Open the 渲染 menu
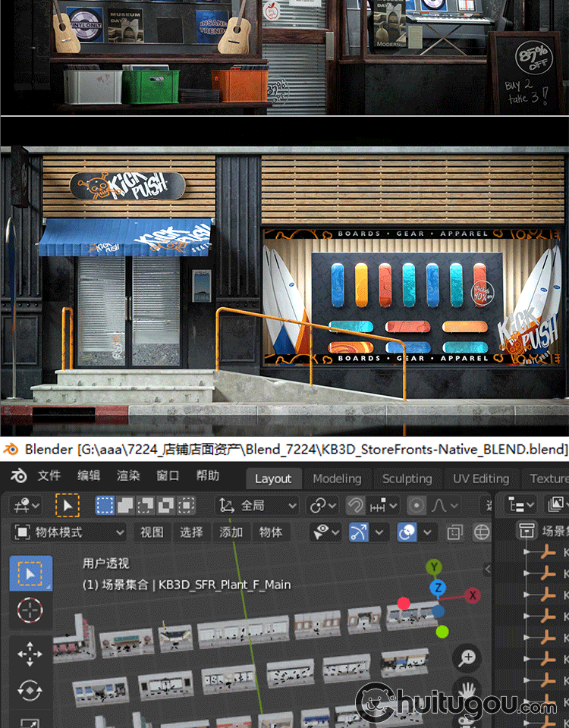 (128, 476)
